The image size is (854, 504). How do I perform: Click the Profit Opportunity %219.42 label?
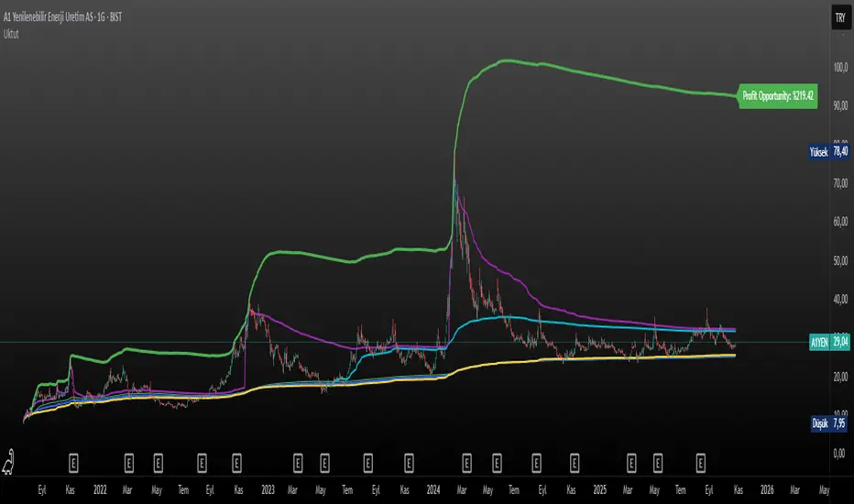coord(778,96)
